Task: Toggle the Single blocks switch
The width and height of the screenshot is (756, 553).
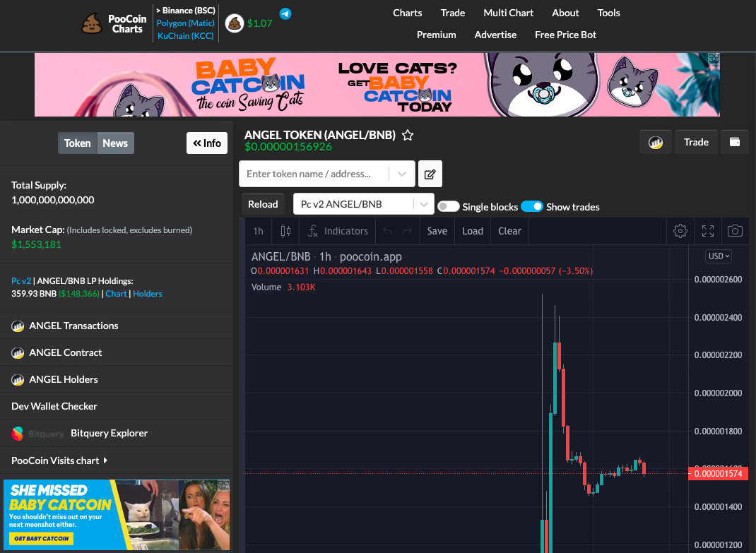Action: pyautogui.click(x=449, y=206)
